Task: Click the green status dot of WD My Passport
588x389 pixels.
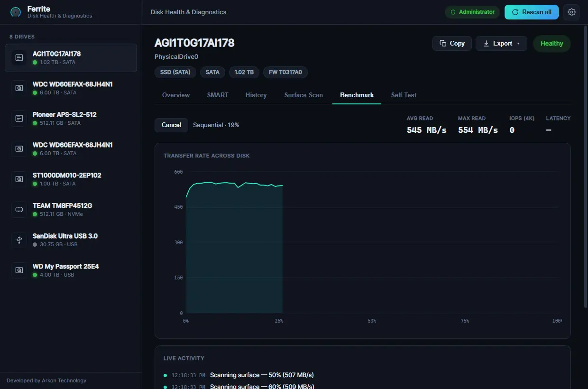Action: pyautogui.click(x=35, y=275)
